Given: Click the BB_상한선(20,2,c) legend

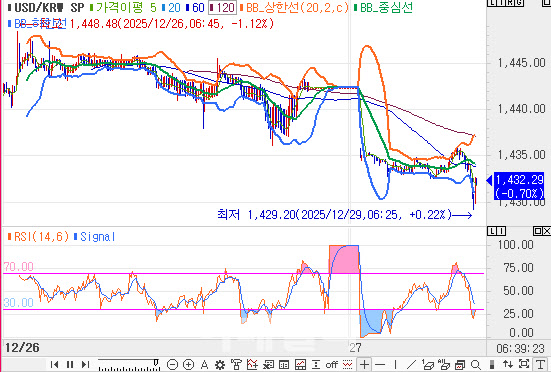Looking at the screenshot, I should click(294, 8).
